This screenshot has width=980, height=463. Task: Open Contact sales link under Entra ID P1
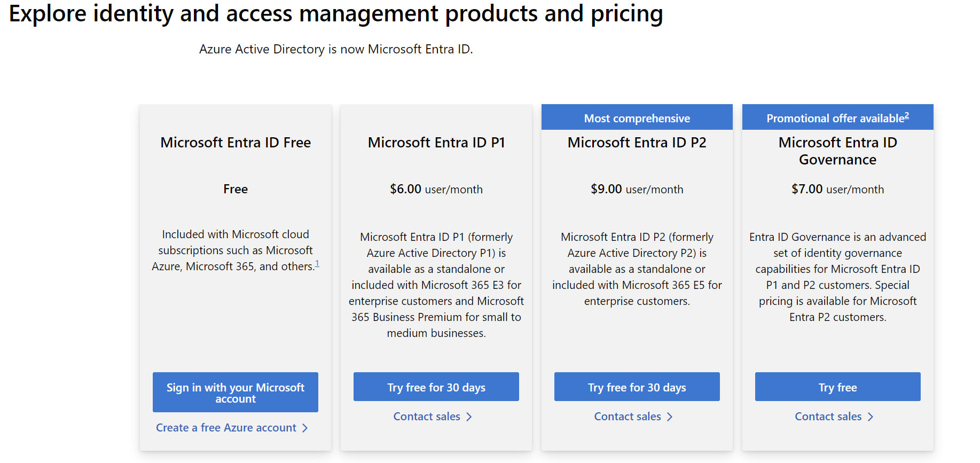click(x=427, y=417)
